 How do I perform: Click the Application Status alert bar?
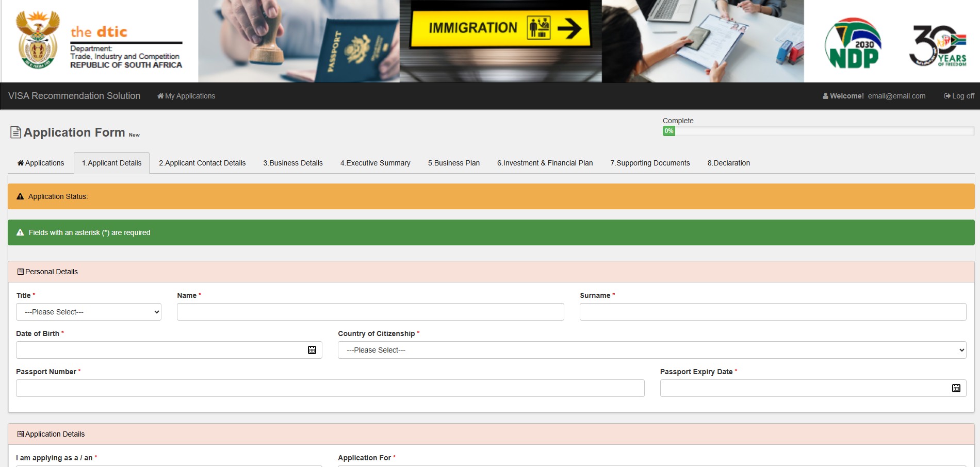[x=491, y=196]
